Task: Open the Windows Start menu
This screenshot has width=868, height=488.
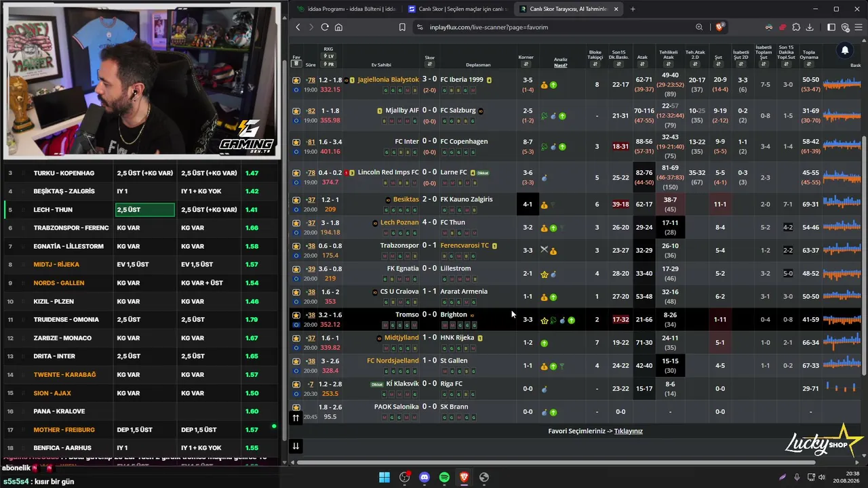Action: (384, 477)
